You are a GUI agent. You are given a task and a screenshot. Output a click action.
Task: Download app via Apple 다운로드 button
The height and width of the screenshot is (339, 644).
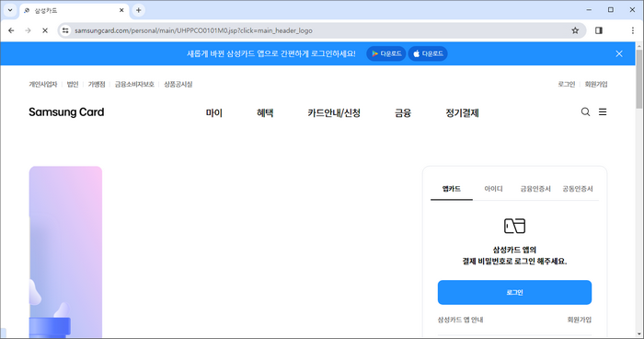coord(428,53)
